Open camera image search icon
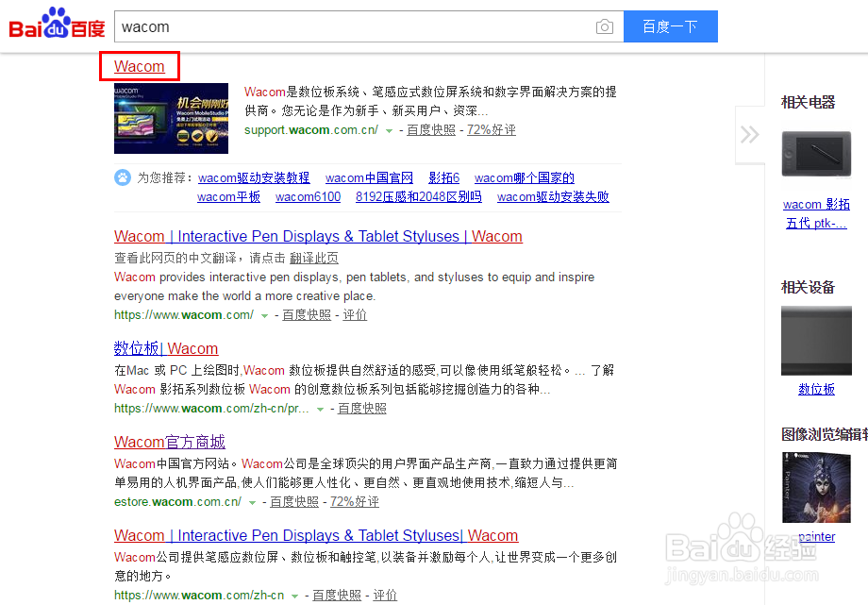Image resolution: width=868 pixels, height=605 pixels. point(605,26)
